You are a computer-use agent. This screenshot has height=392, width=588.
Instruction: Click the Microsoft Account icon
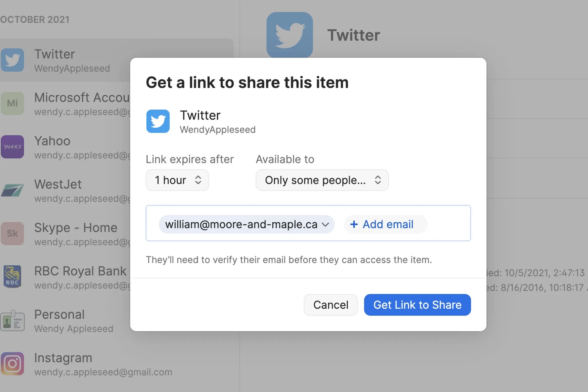pos(12,103)
